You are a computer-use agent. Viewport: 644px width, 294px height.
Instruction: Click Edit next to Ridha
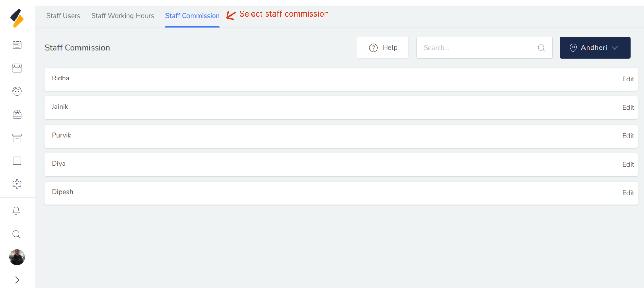[x=628, y=79]
